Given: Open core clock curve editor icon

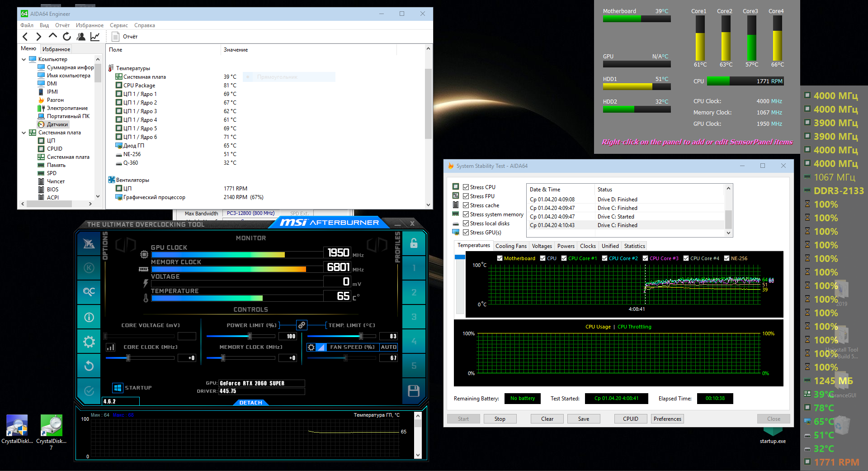Looking at the screenshot, I should click(x=110, y=347).
